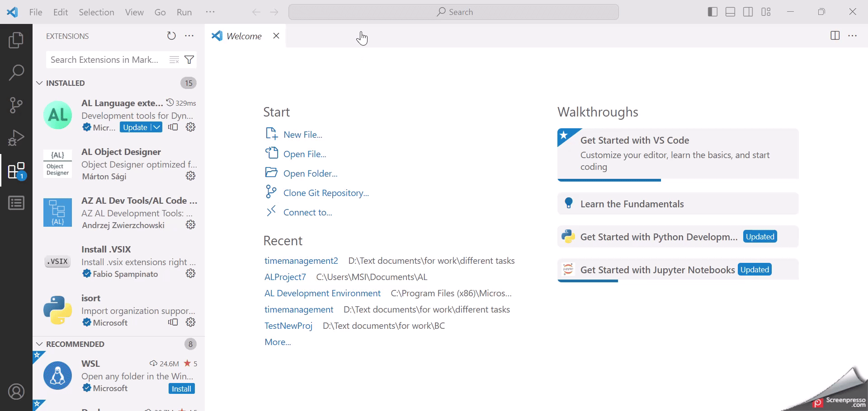
Task: Open the Selection menu
Action: pos(96,12)
